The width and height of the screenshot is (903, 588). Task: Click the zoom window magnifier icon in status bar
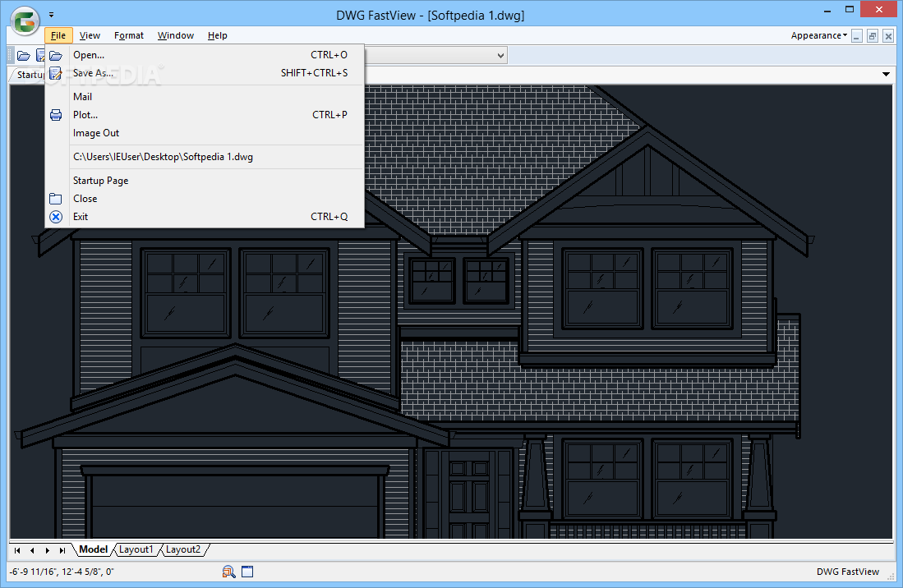point(229,572)
